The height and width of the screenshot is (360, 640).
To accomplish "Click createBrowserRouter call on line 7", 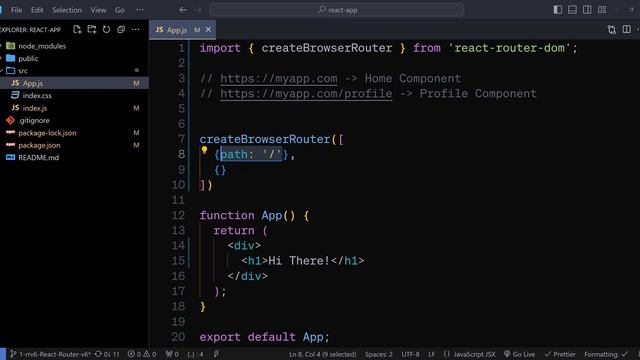I will point(264,139).
